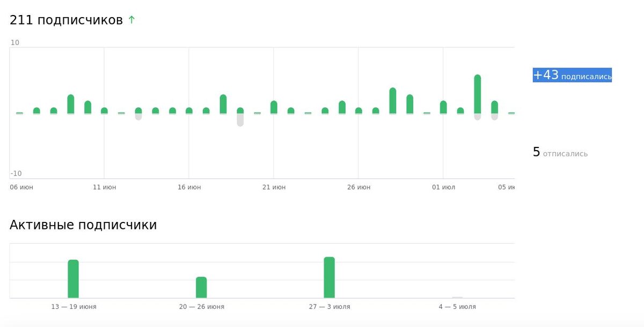Click the 26 июн axis label

(358, 187)
